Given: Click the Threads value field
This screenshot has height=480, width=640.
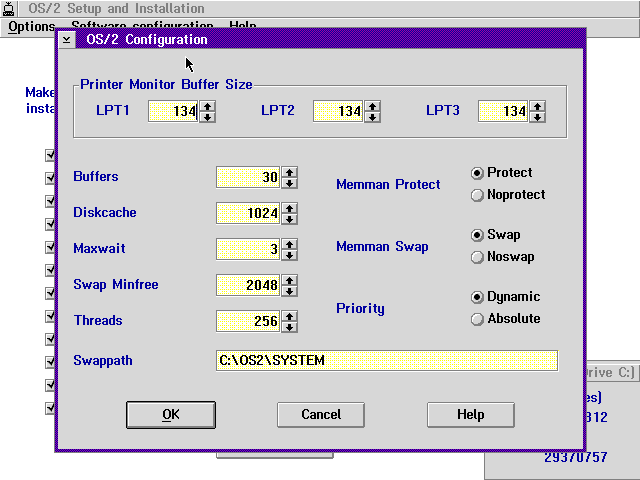Looking at the screenshot, I should point(248,321).
